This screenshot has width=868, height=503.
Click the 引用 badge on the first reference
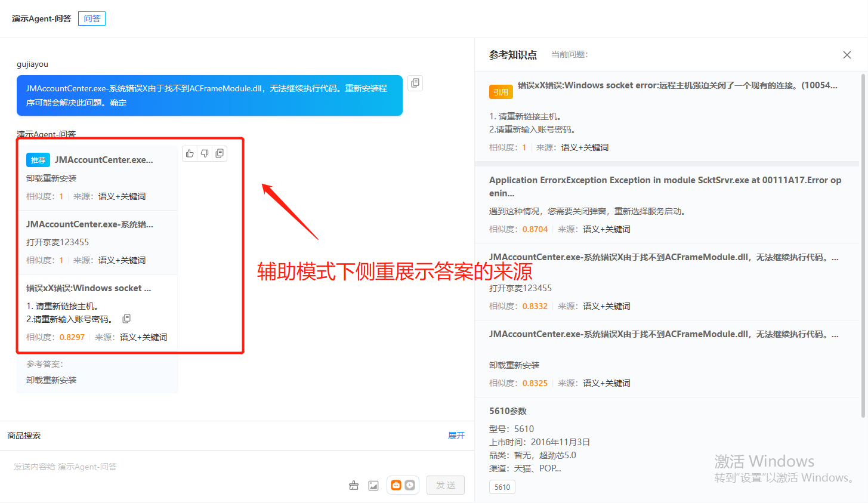501,92
